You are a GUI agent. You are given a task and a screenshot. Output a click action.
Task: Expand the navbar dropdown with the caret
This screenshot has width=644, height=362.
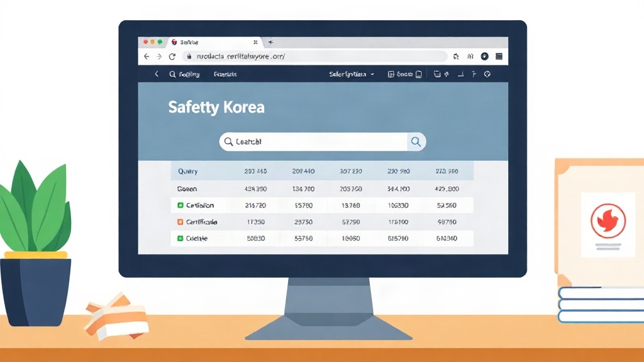(x=372, y=74)
